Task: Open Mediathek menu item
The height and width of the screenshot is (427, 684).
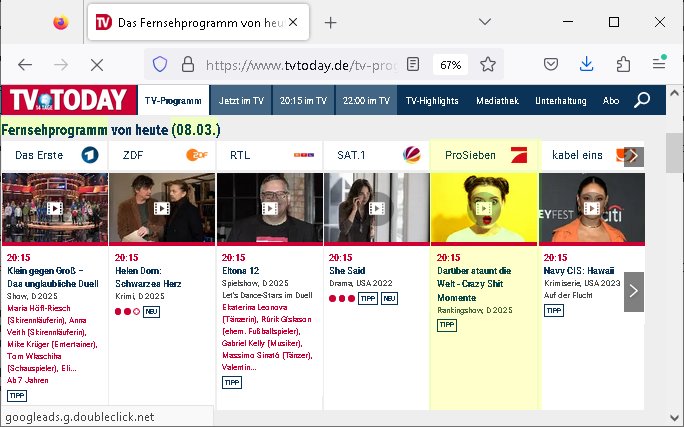Action: click(x=497, y=101)
